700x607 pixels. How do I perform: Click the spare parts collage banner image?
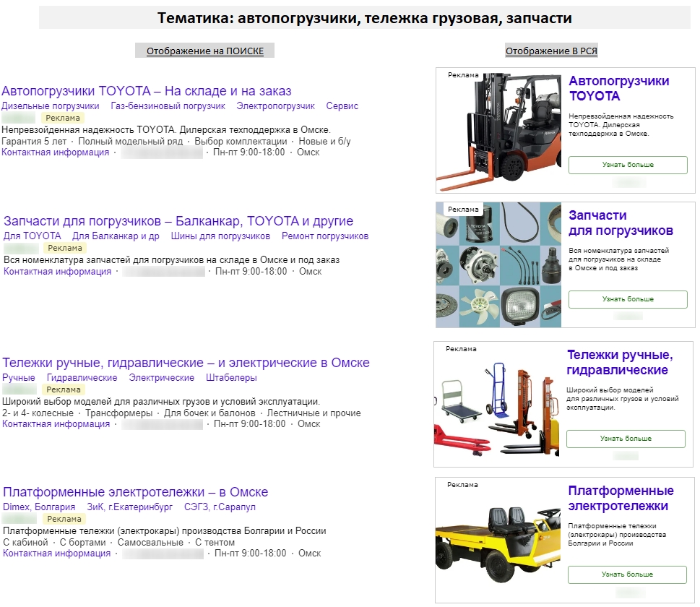click(x=498, y=265)
